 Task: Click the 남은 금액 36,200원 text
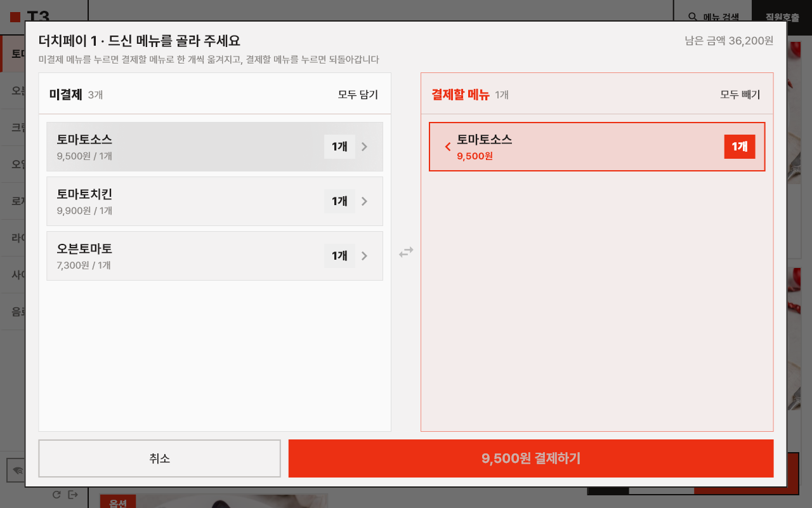coord(729,41)
